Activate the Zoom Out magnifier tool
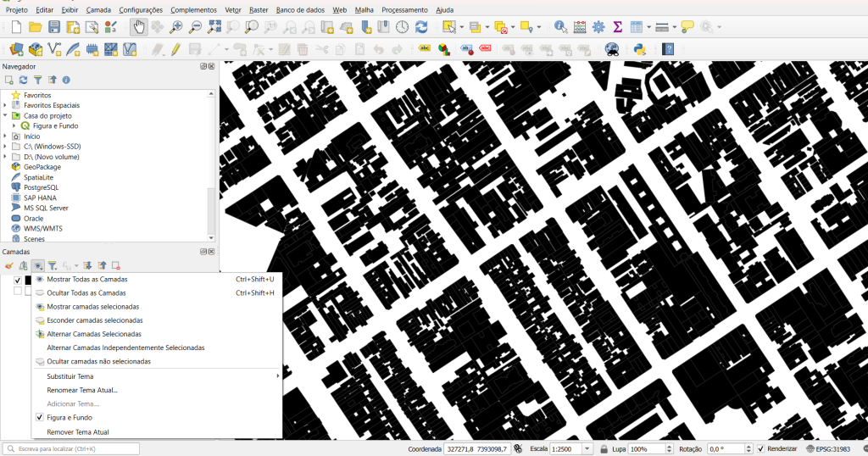The width and height of the screenshot is (868, 456). pos(195,26)
